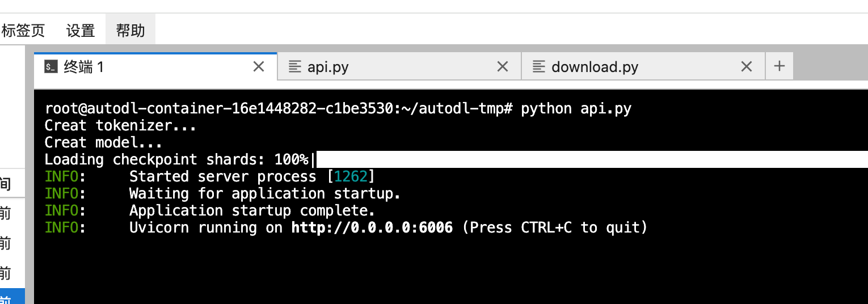The width and height of the screenshot is (868, 304).
Task: Open the 标签页 menu
Action: pos(23,31)
